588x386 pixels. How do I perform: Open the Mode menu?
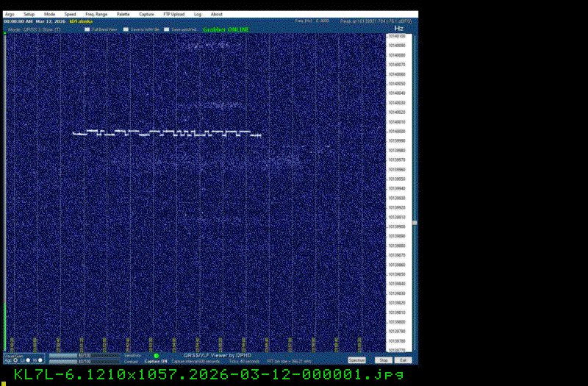click(x=49, y=14)
